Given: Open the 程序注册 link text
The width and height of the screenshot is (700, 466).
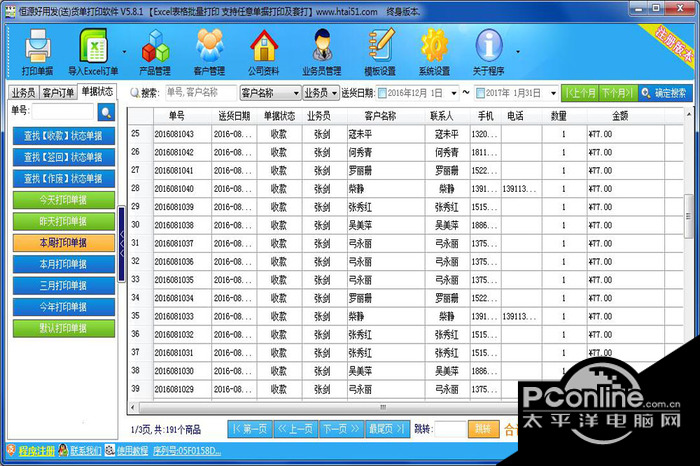Looking at the screenshot, I should tap(37, 450).
